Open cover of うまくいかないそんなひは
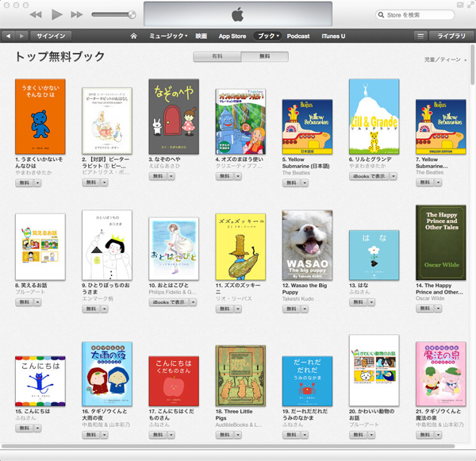Image resolution: width=476 pixels, height=461 pixels. tap(40, 117)
